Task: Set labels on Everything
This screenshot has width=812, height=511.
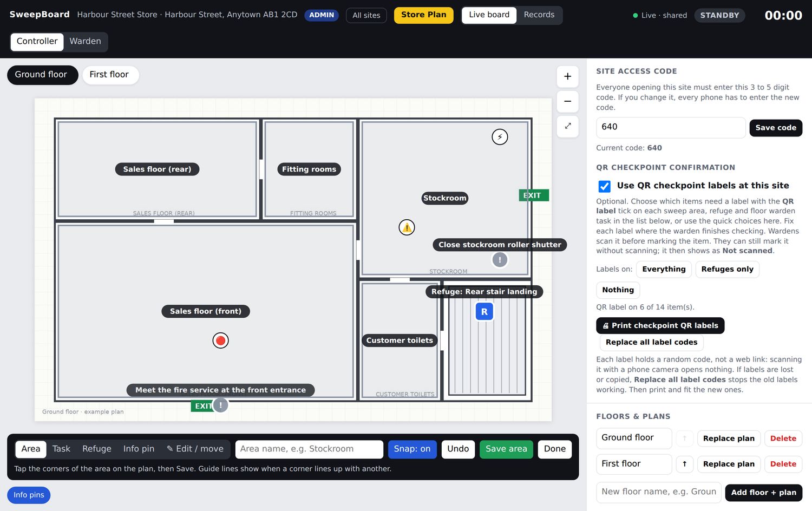Action: click(x=664, y=270)
